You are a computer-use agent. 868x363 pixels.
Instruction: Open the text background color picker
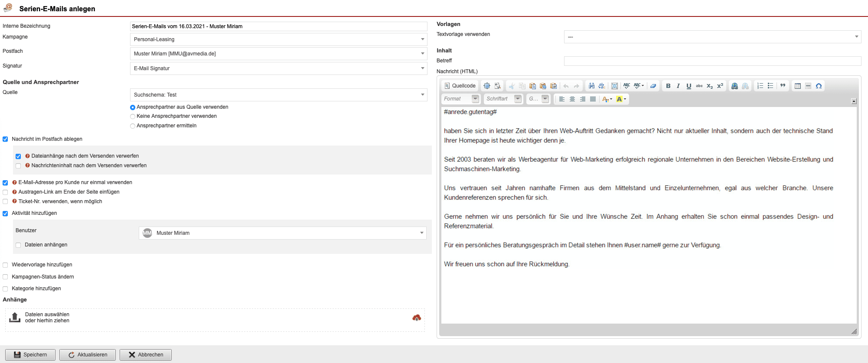[x=621, y=99]
